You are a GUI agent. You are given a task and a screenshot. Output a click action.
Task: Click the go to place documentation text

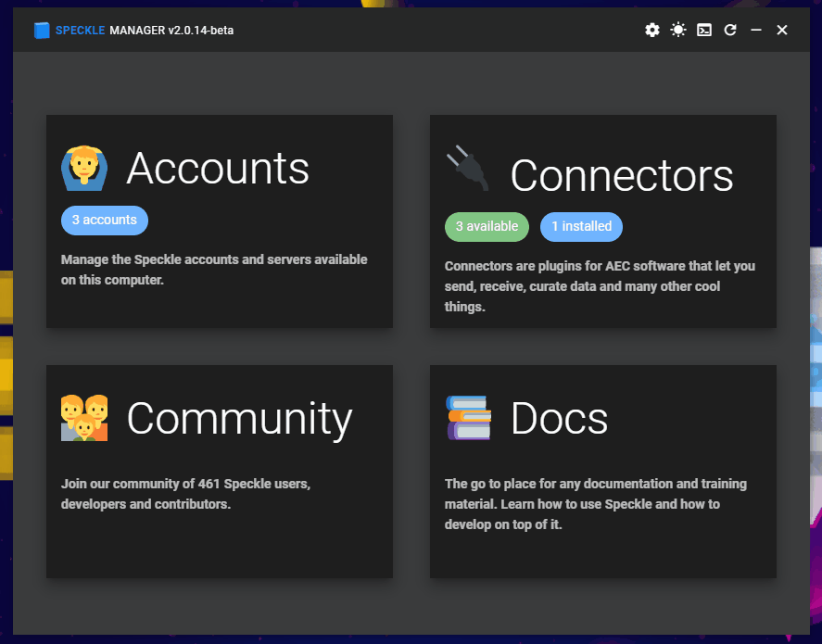[596, 503]
